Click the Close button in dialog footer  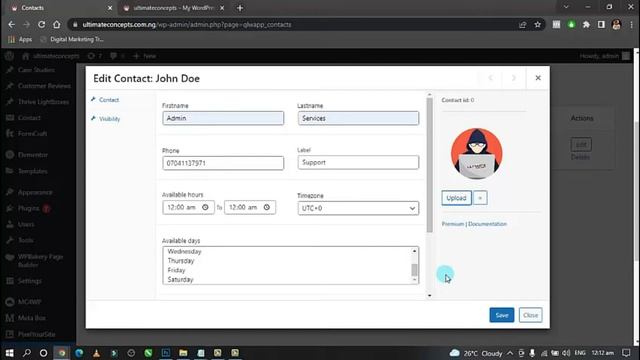[531, 315]
